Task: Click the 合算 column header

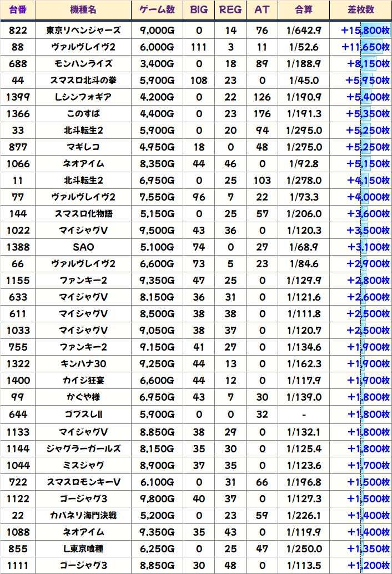Action: pyautogui.click(x=304, y=10)
